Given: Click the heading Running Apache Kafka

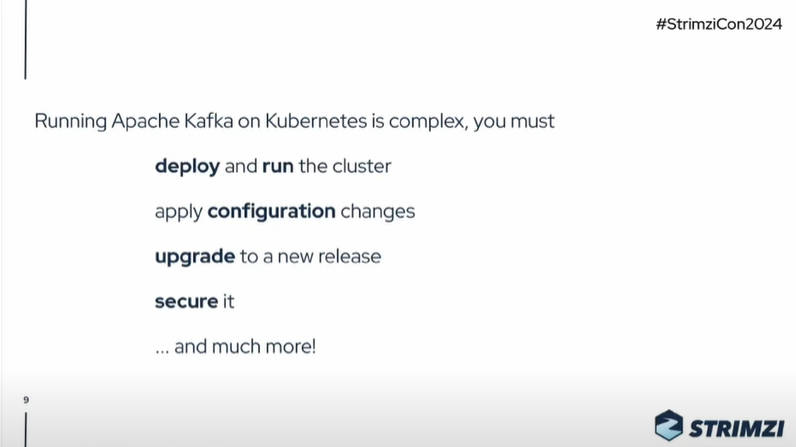Looking at the screenshot, I should tap(134, 121).
